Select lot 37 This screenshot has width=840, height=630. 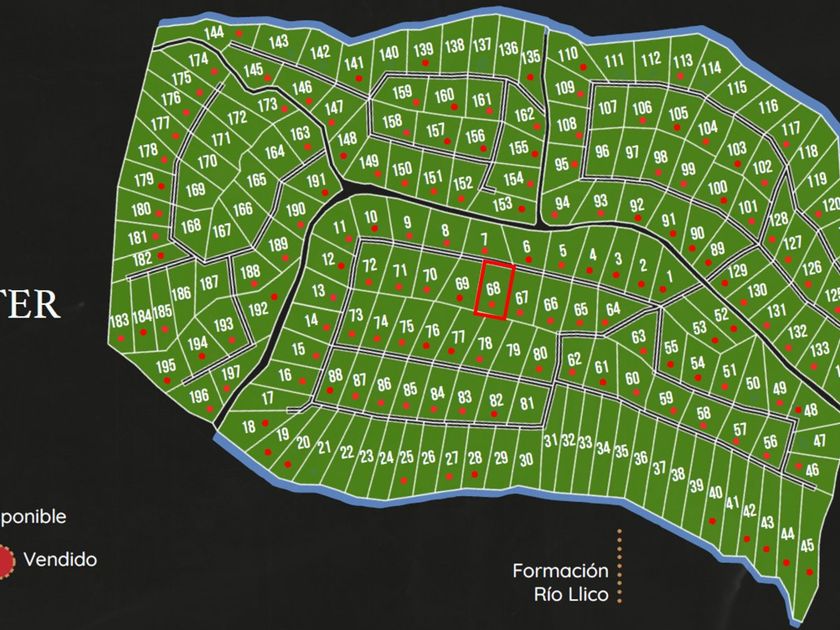click(659, 468)
